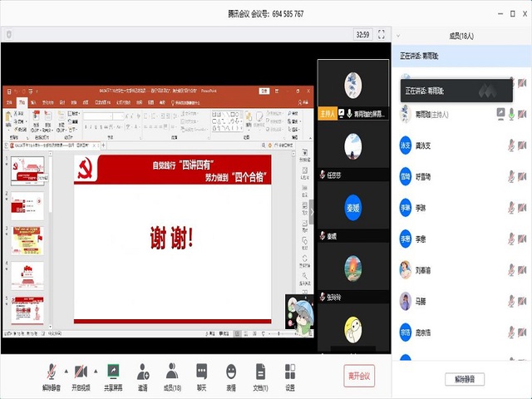Click the Leave Meeting (离开会议) button

[x=361, y=376]
